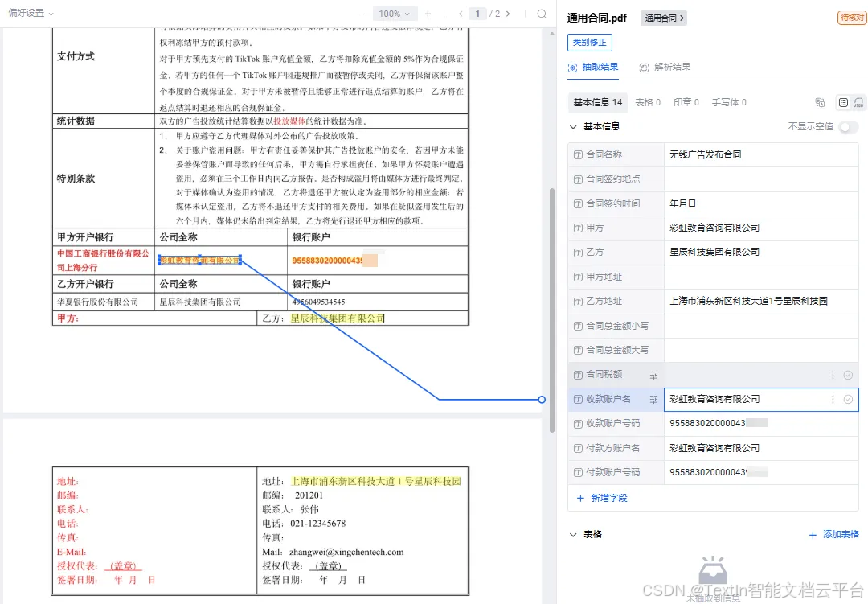Select the 表格 0 tab
Viewport: 868px width, 604px height.
(x=648, y=102)
